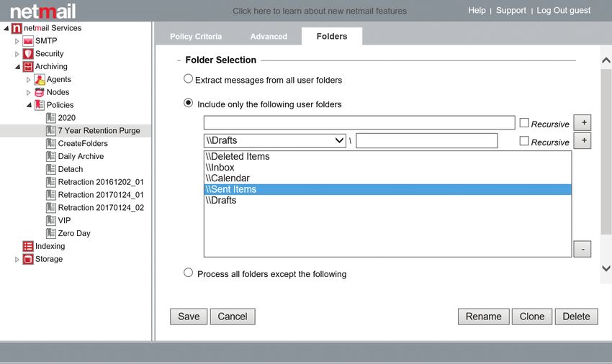Open the Folders tab
Screen dimensions: 612x364
click(332, 36)
